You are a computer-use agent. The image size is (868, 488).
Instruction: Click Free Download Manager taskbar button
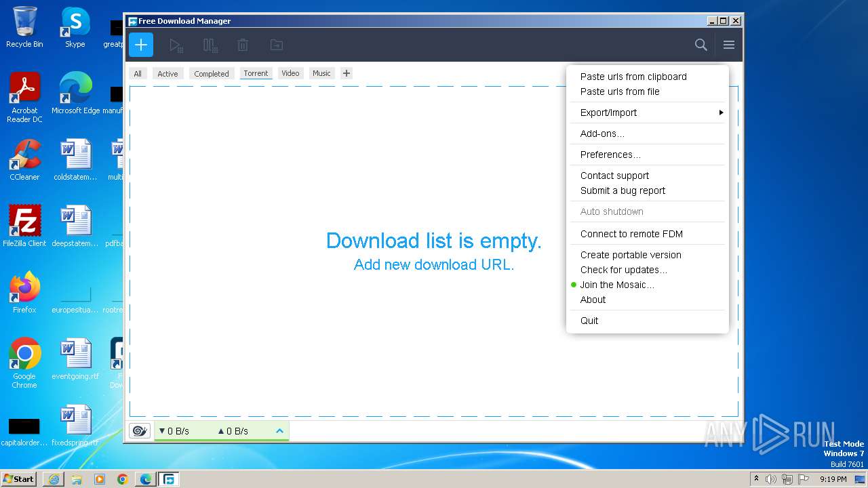tap(169, 479)
